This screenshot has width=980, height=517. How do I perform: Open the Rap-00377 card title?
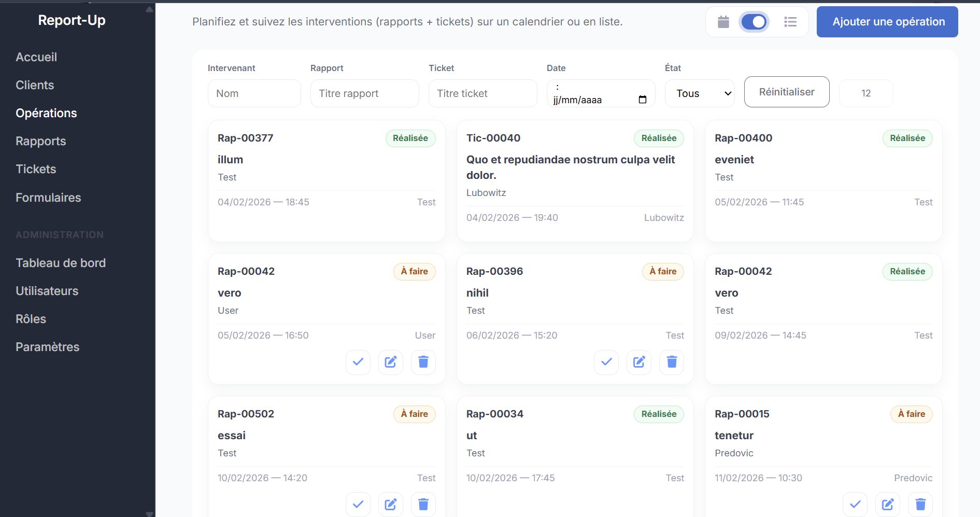tap(246, 138)
